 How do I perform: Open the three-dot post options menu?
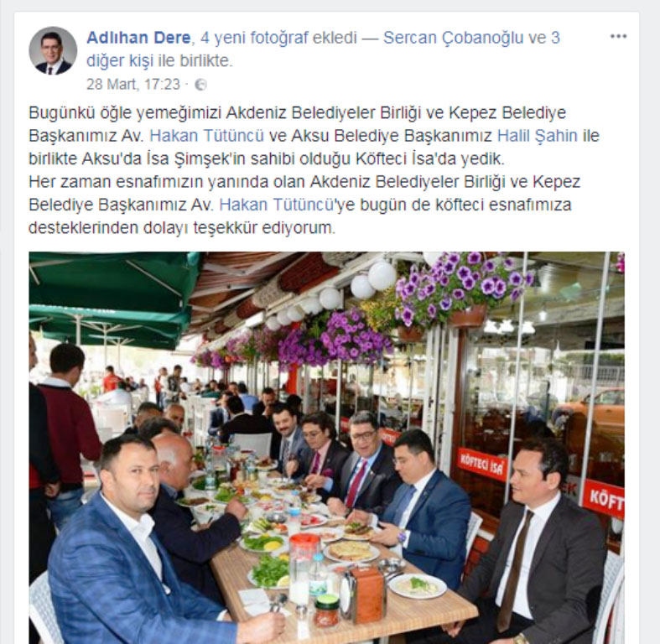pyautogui.click(x=618, y=37)
